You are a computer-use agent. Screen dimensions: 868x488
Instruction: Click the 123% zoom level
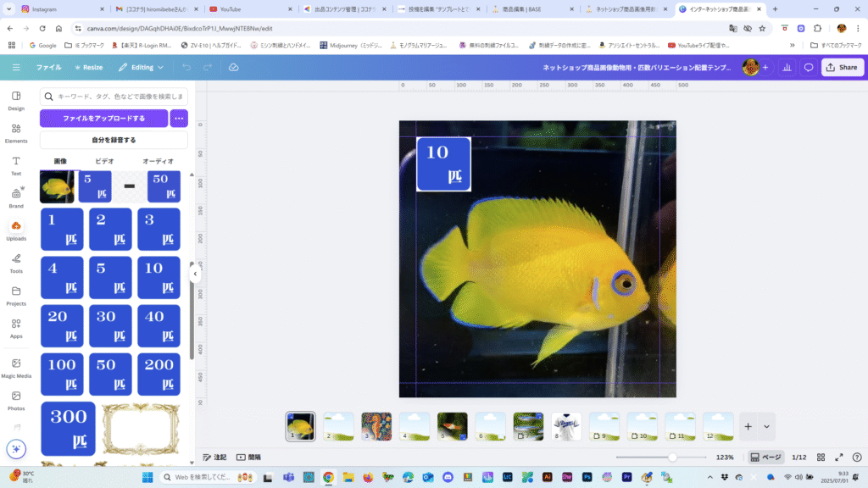point(725,457)
